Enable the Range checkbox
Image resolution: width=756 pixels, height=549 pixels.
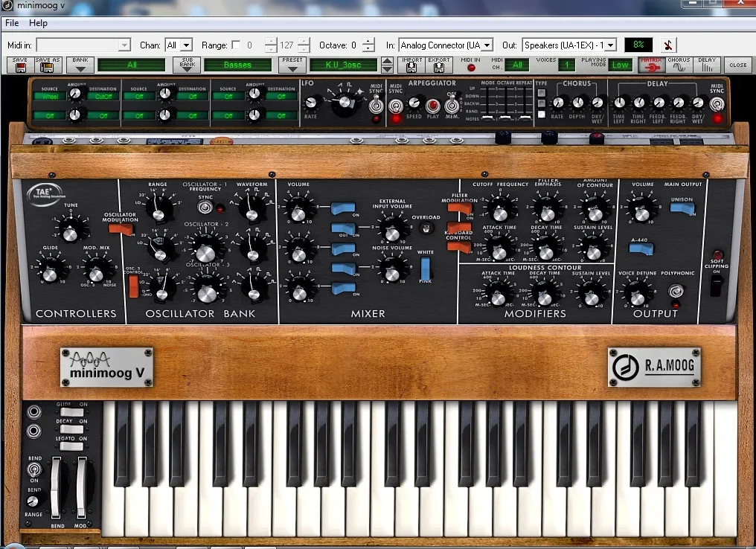coord(237,45)
